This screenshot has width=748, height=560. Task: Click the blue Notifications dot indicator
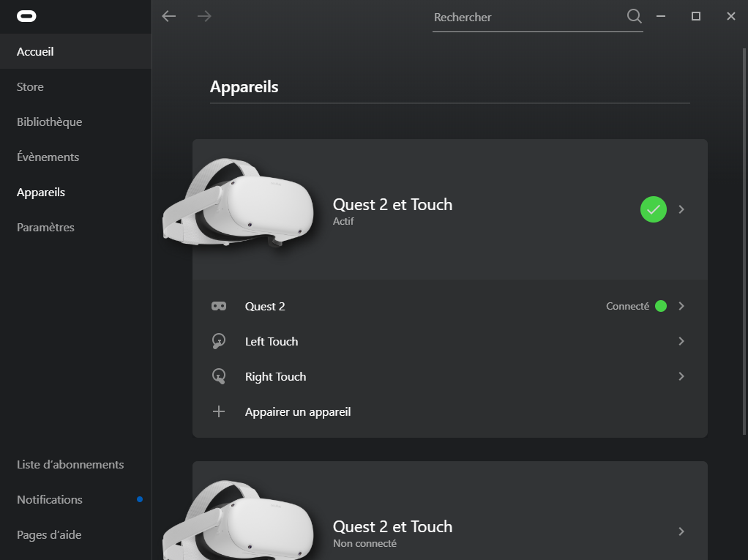coord(140,499)
